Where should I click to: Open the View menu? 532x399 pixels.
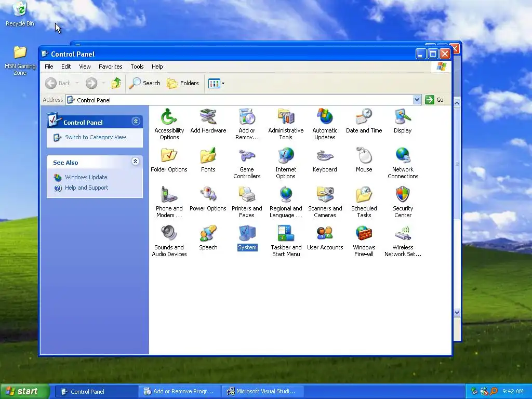tap(85, 66)
